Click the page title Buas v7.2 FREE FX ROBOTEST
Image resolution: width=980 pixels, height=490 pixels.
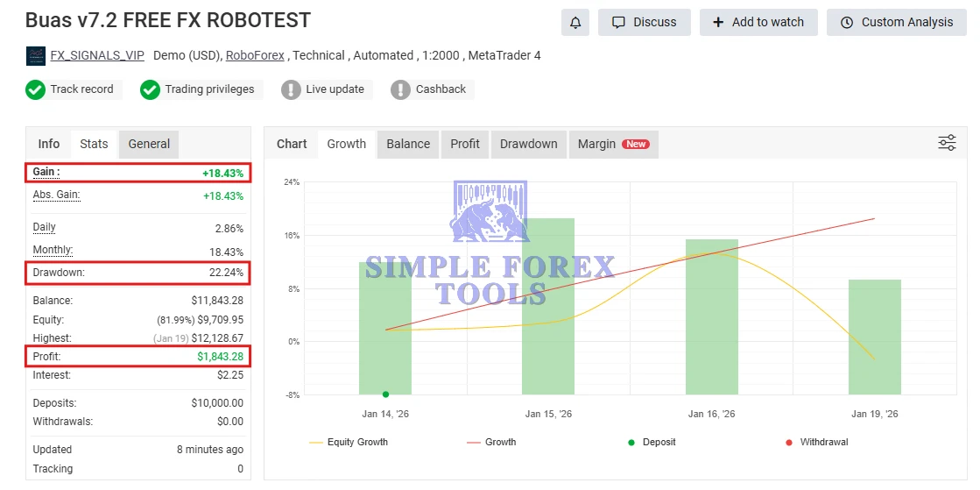pos(167,20)
